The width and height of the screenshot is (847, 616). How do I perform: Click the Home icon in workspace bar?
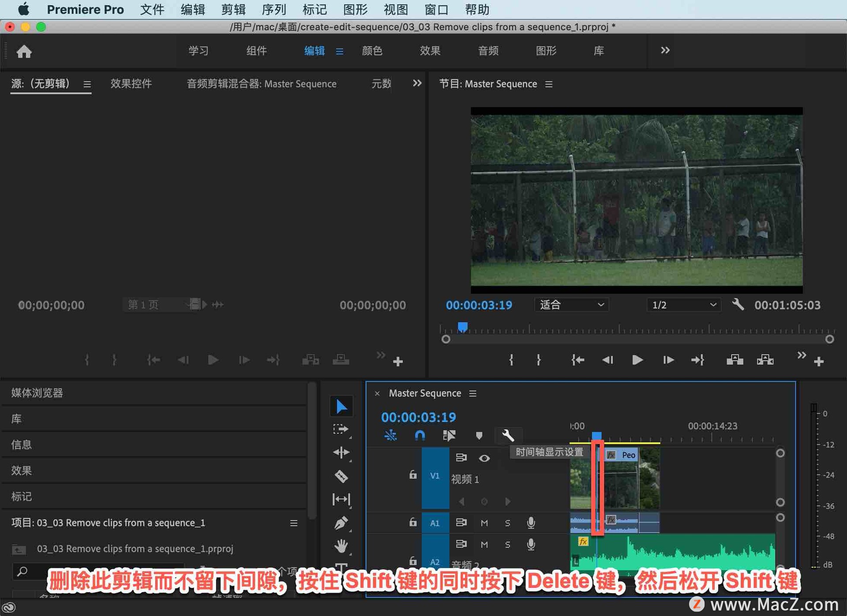tap(24, 52)
